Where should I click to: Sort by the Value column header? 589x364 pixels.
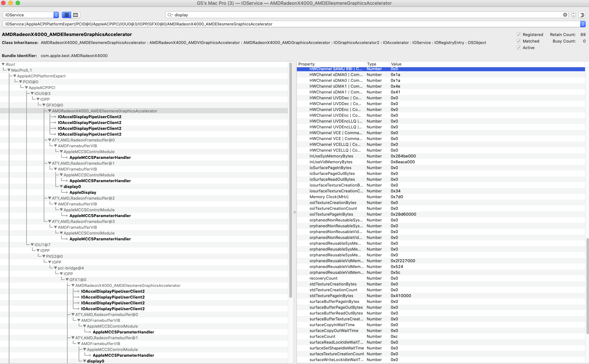point(487,64)
